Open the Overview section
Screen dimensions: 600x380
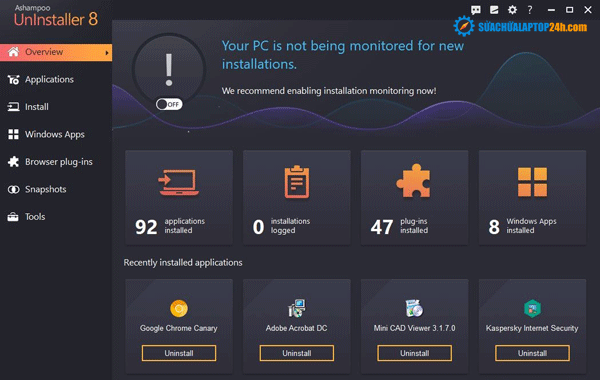point(56,52)
